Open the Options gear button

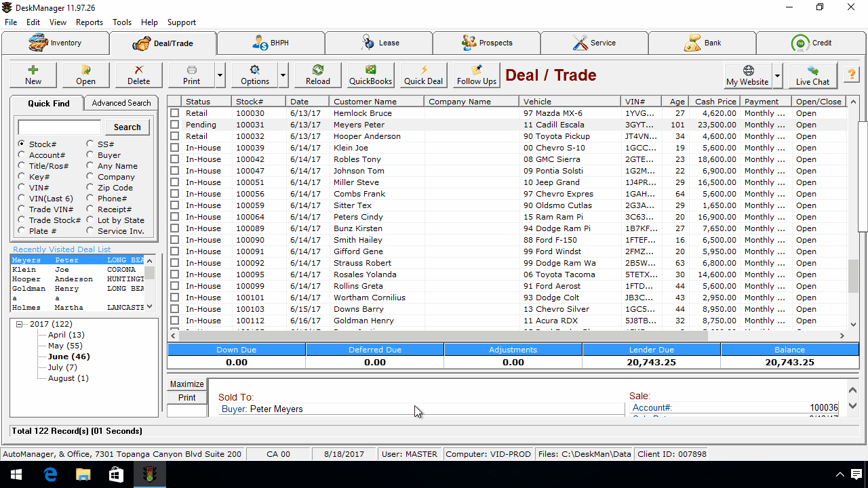coord(255,75)
